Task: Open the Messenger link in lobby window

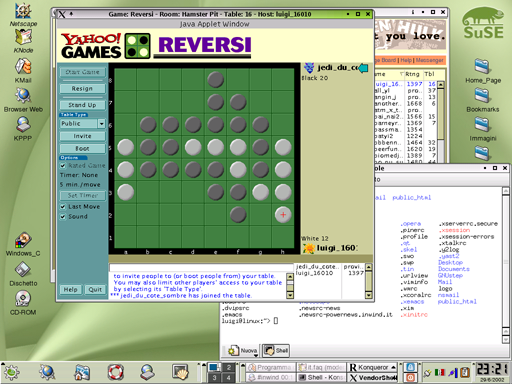Action: (430, 60)
